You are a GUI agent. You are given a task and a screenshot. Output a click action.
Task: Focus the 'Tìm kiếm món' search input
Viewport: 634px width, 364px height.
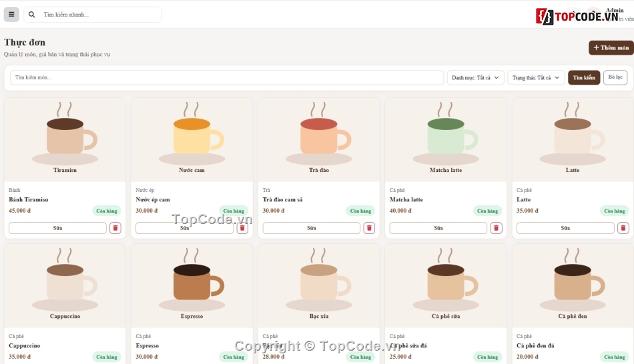(227, 77)
